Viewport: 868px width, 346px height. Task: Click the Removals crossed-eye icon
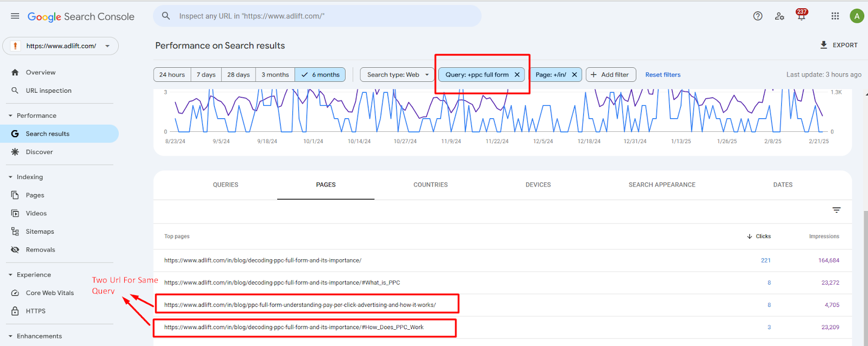coord(15,249)
